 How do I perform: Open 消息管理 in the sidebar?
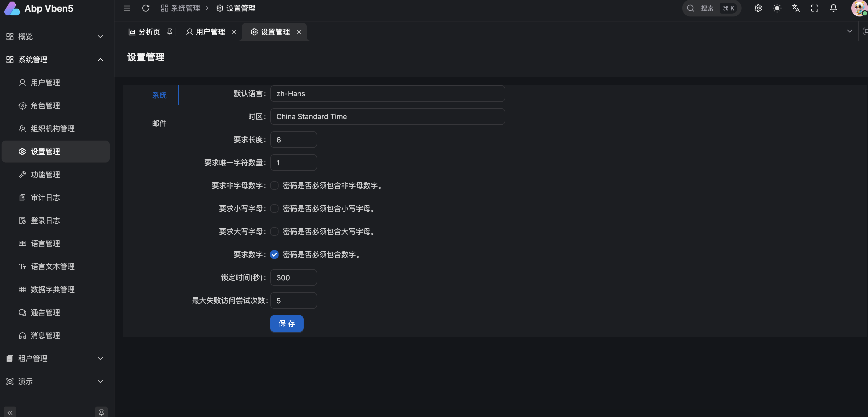(x=56, y=335)
